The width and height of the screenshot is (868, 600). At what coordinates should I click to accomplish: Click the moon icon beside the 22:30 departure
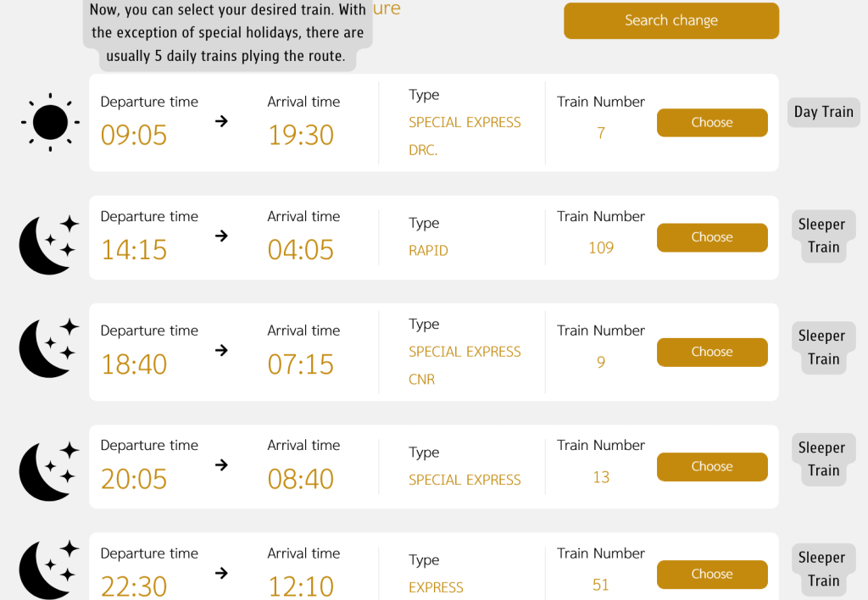pos(48,568)
